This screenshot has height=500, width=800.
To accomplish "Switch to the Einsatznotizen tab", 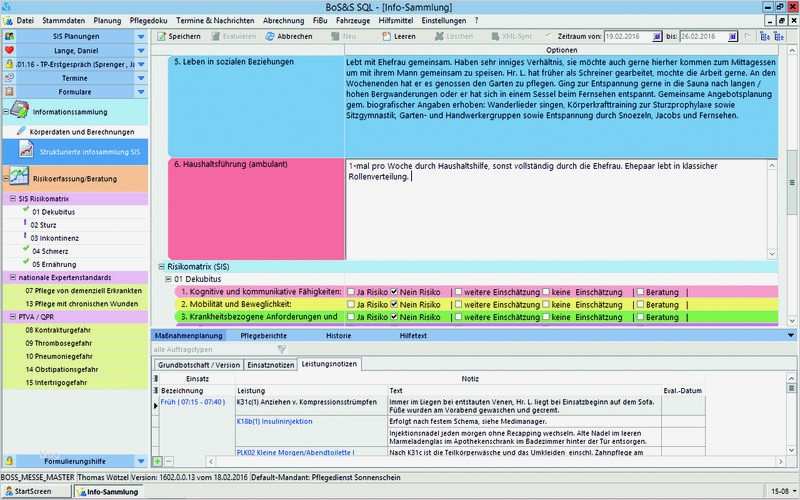I will tap(271, 365).
